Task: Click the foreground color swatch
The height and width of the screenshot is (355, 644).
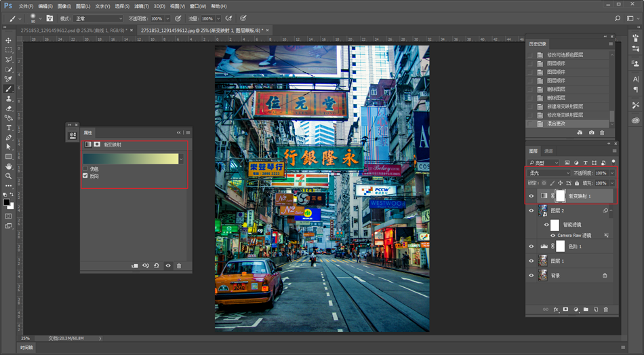Action: pyautogui.click(x=7, y=202)
